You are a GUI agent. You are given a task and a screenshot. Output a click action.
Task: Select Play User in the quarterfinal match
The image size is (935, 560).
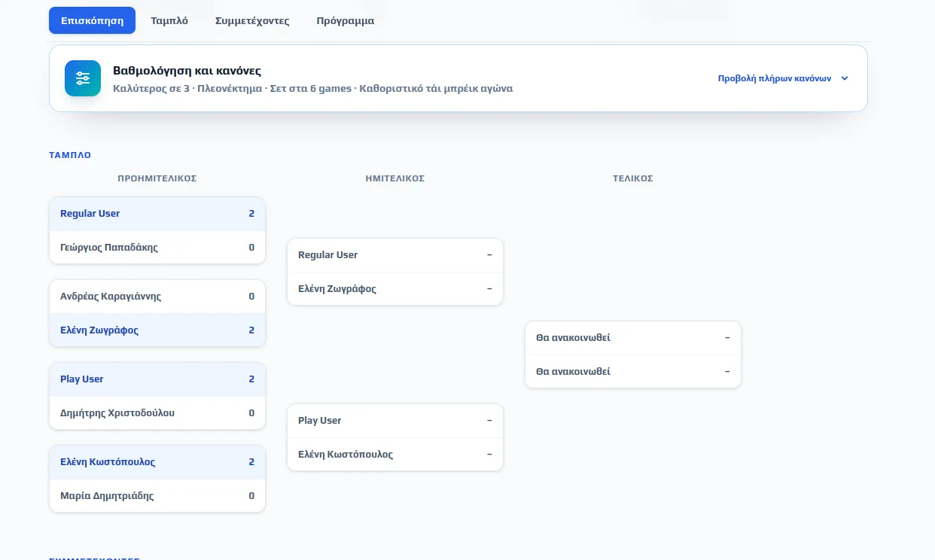(157, 379)
